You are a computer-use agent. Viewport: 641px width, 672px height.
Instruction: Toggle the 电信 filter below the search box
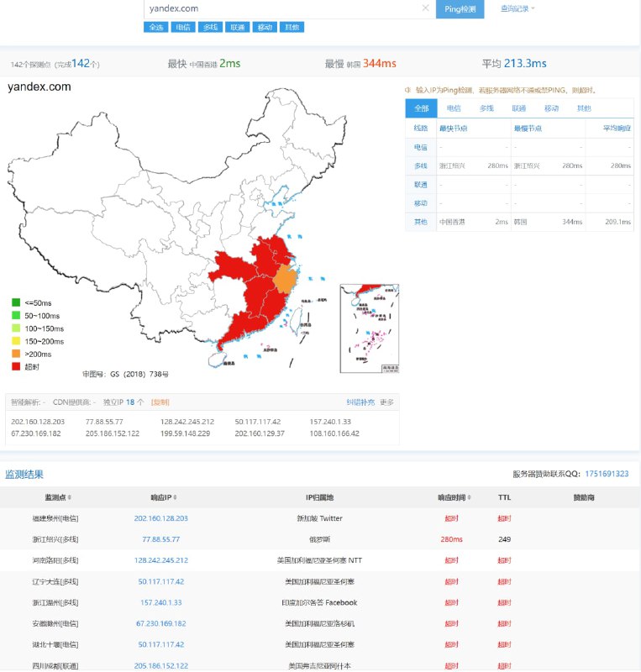183,28
